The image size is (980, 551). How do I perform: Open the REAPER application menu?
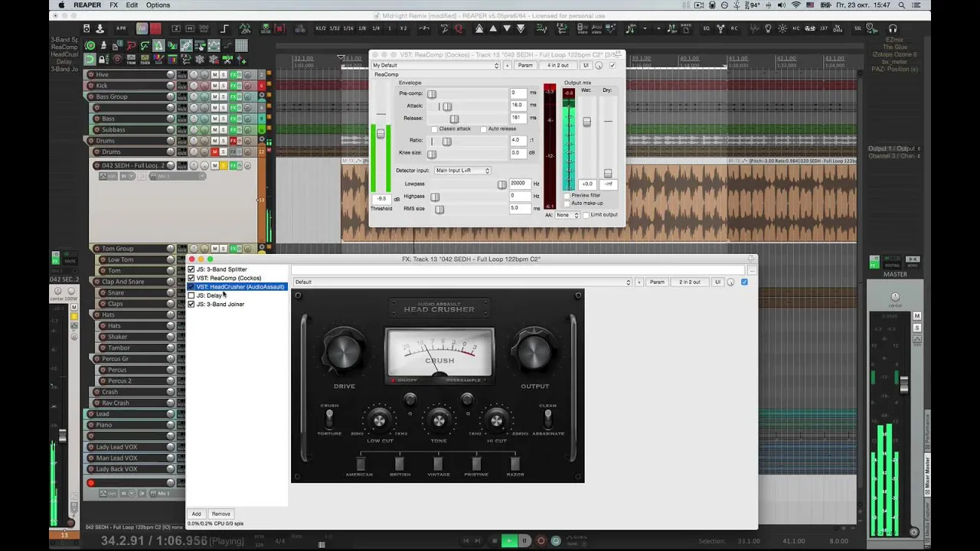87,5
